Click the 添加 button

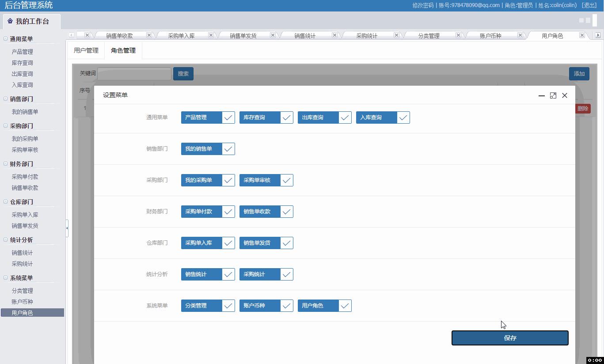[579, 74]
